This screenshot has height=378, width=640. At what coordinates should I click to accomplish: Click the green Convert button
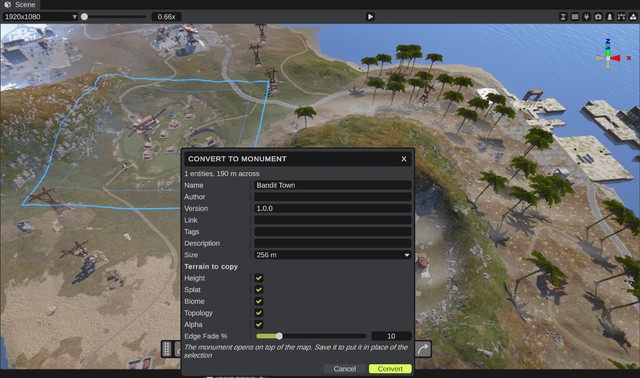tap(390, 369)
